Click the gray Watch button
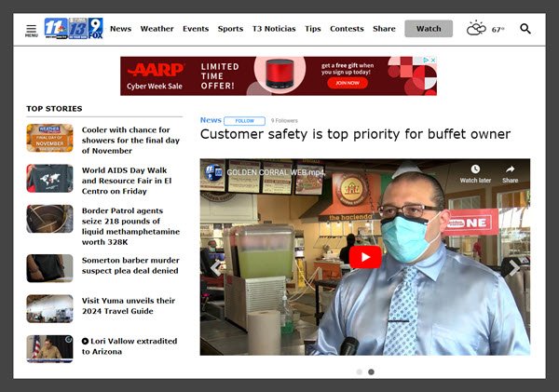 tap(429, 29)
